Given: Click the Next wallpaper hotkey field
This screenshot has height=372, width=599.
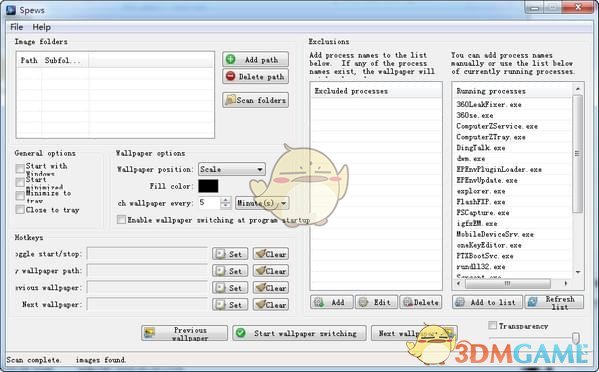Looking at the screenshot, I should [147, 304].
